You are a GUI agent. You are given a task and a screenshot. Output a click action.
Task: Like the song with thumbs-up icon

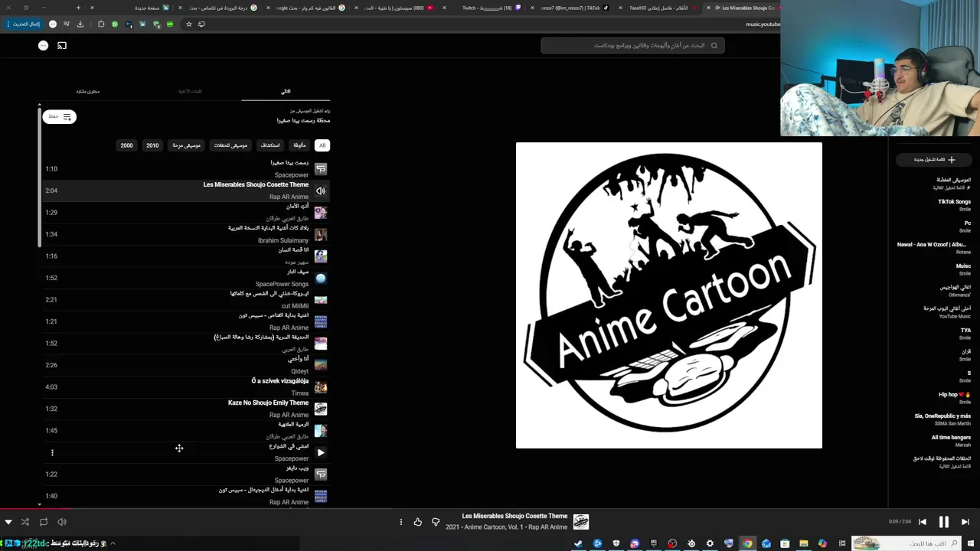coord(417,522)
